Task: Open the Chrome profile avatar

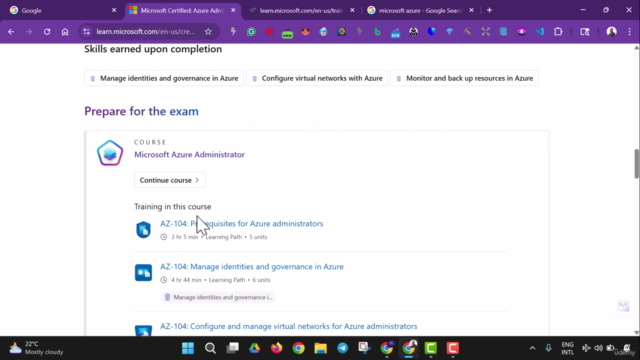Action: pos(611,32)
